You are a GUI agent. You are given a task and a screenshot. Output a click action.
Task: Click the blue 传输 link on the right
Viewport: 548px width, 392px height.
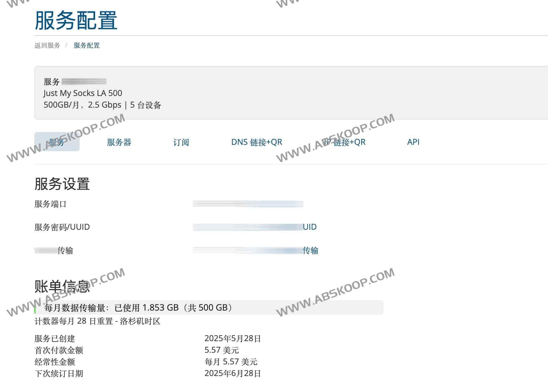(311, 250)
